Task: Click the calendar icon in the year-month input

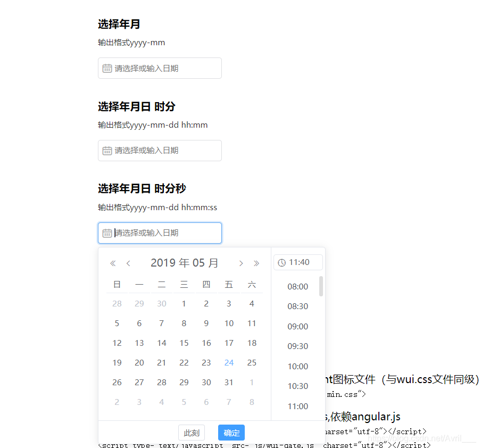Action: pyautogui.click(x=106, y=68)
